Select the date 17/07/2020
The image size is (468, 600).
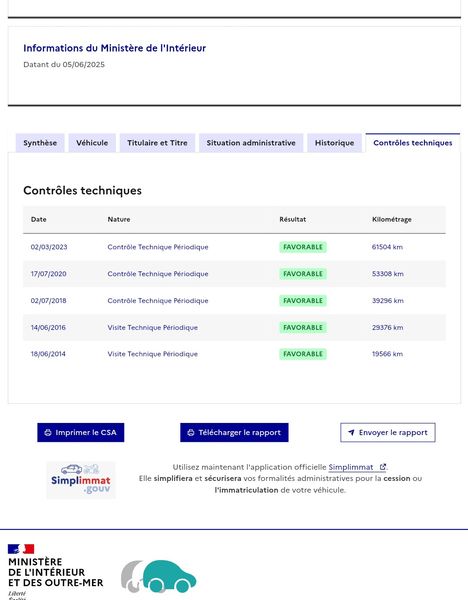[49, 274]
